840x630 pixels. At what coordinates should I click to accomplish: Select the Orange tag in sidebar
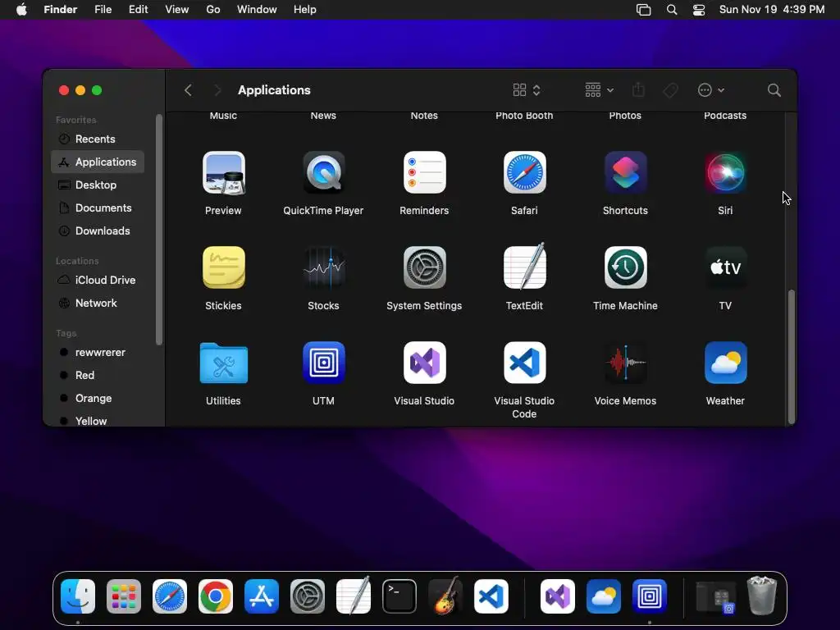click(x=98, y=399)
